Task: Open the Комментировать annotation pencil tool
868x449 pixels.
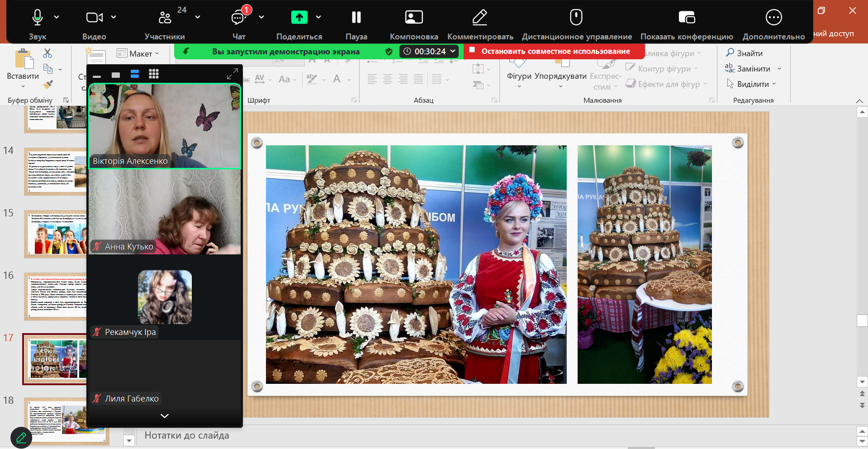Action: tap(479, 18)
